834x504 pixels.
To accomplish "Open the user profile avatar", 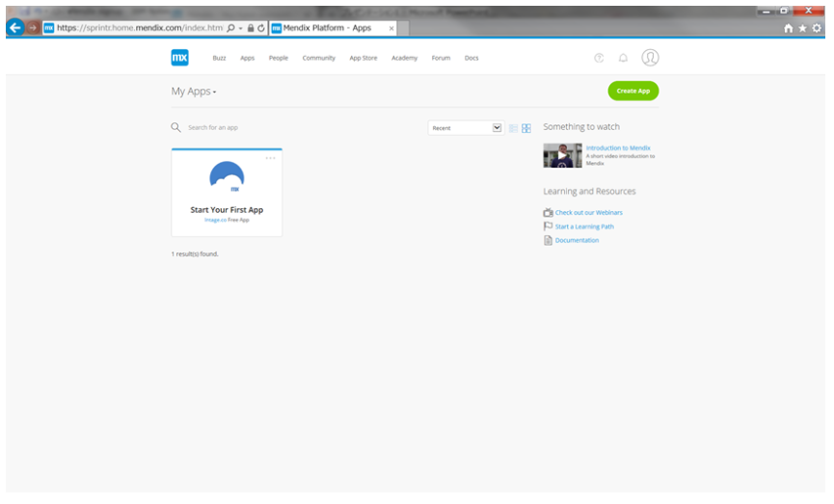I will (x=650, y=58).
